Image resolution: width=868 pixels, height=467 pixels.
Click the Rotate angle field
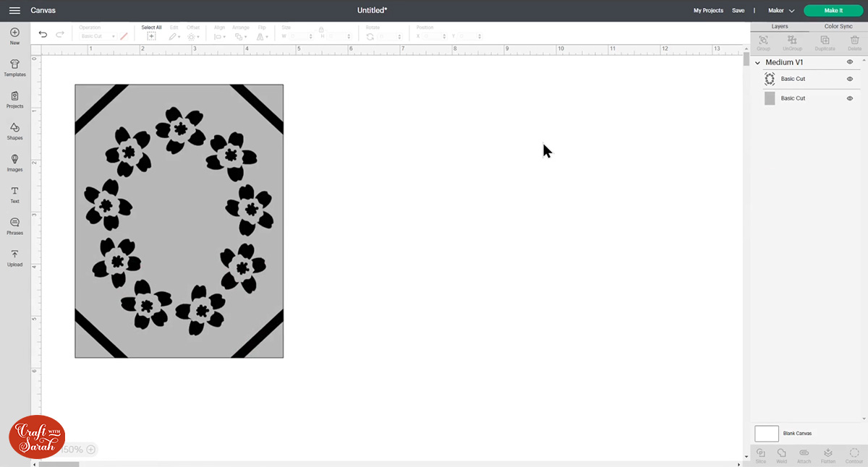pos(389,36)
